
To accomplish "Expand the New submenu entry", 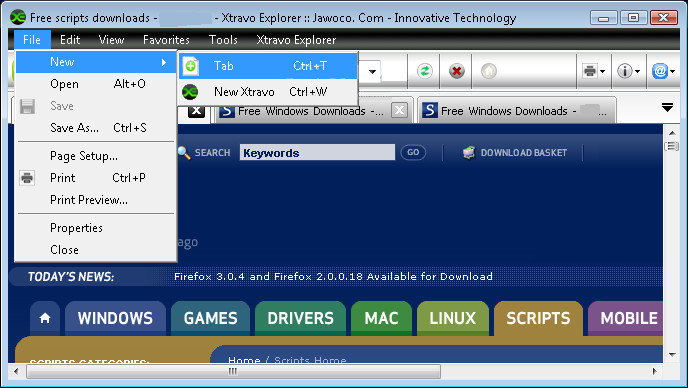I will (x=96, y=62).
